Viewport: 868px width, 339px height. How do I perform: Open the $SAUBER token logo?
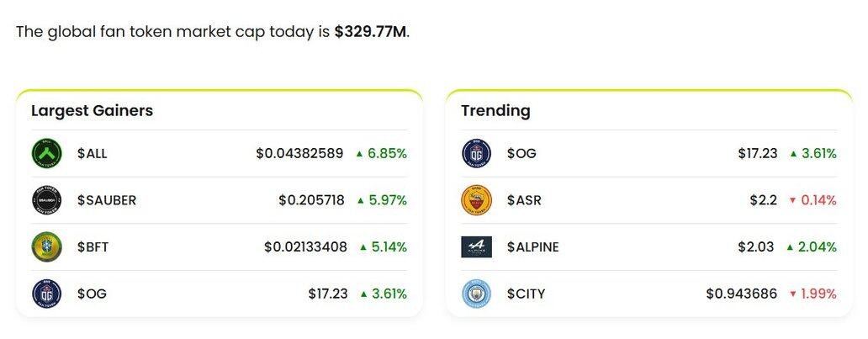click(x=46, y=200)
